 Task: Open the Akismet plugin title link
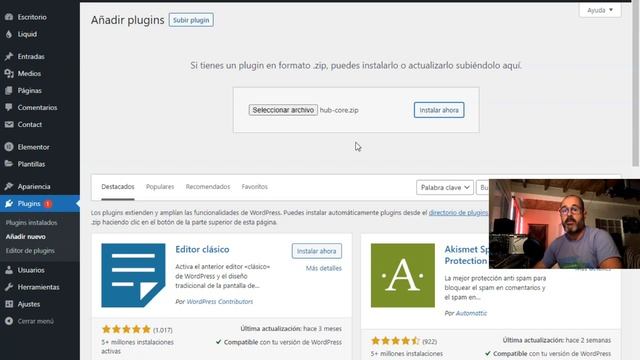(x=467, y=255)
